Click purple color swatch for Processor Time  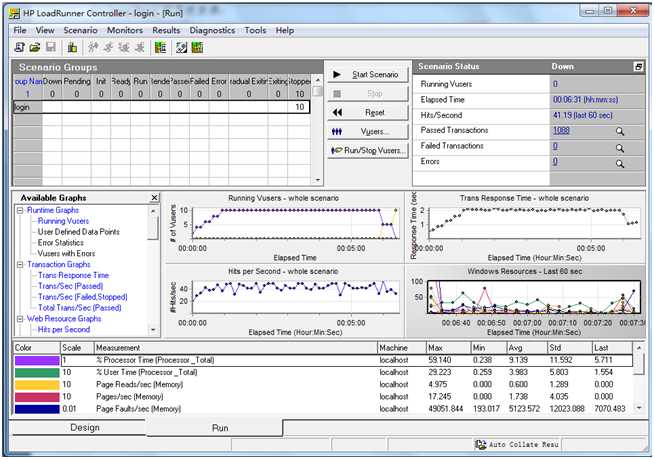36,360
